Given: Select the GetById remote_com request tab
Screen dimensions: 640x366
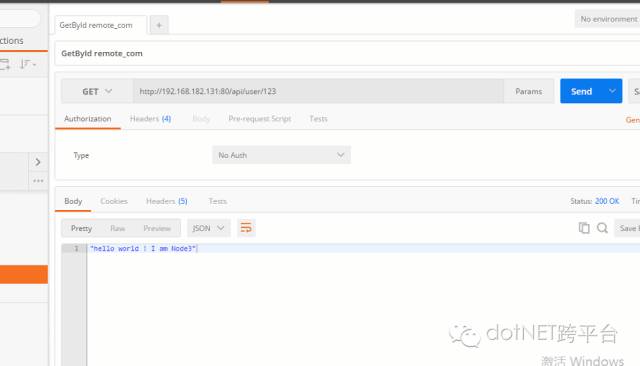Looking at the screenshot, I should pyautogui.click(x=100, y=25).
